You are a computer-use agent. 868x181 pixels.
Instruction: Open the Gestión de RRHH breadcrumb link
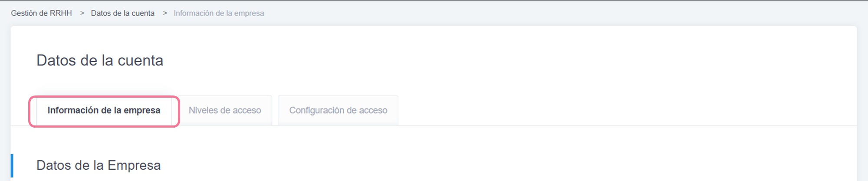(x=41, y=13)
